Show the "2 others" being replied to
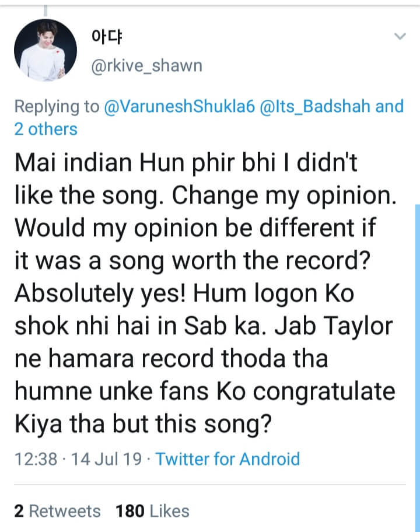Screen dimensions: 420x532 pyautogui.click(x=45, y=129)
